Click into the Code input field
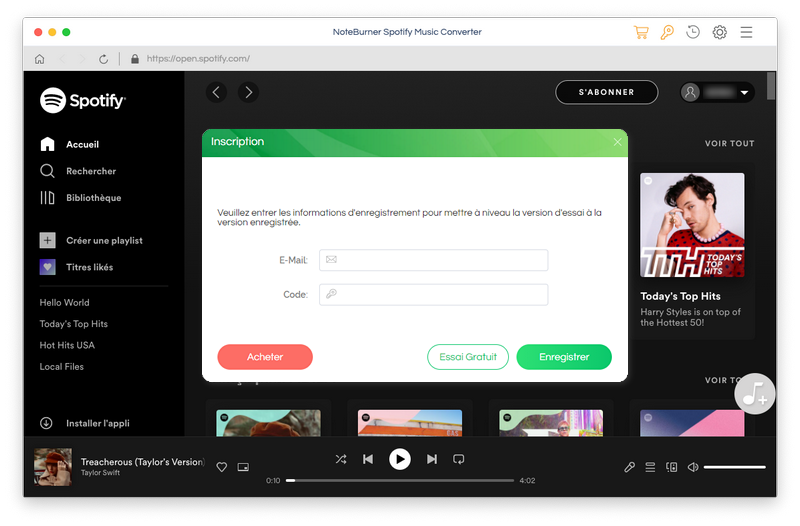The width and height of the screenshot is (800, 526). coord(434,294)
